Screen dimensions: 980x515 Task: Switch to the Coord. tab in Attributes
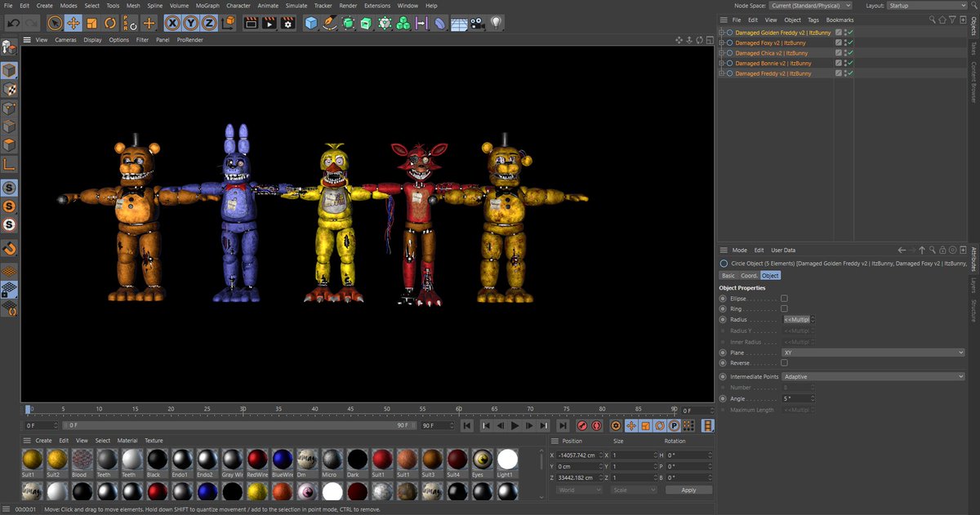click(749, 276)
